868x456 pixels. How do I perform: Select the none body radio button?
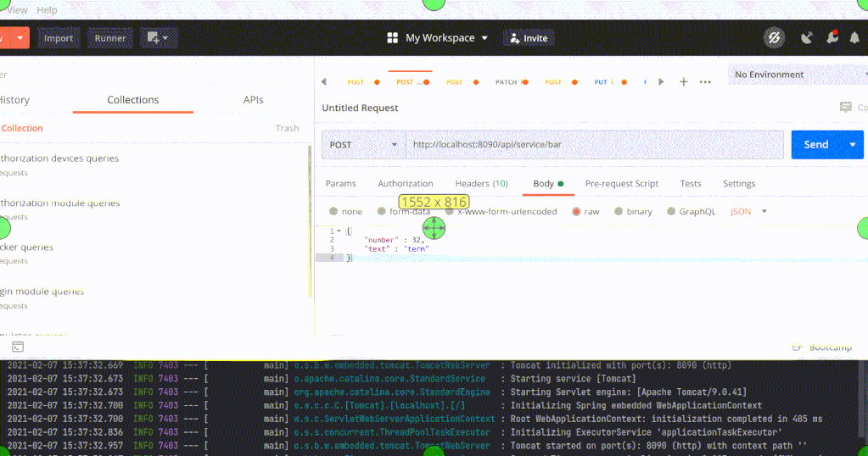[x=333, y=211]
